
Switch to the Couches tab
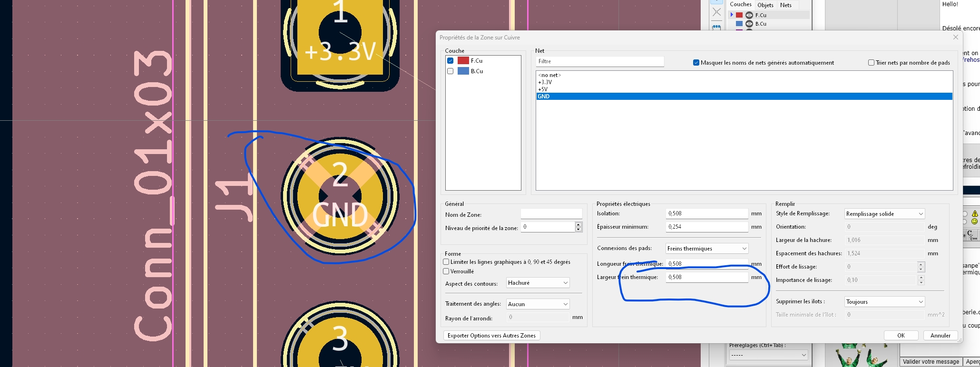pyautogui.click(x=741, y=5)
